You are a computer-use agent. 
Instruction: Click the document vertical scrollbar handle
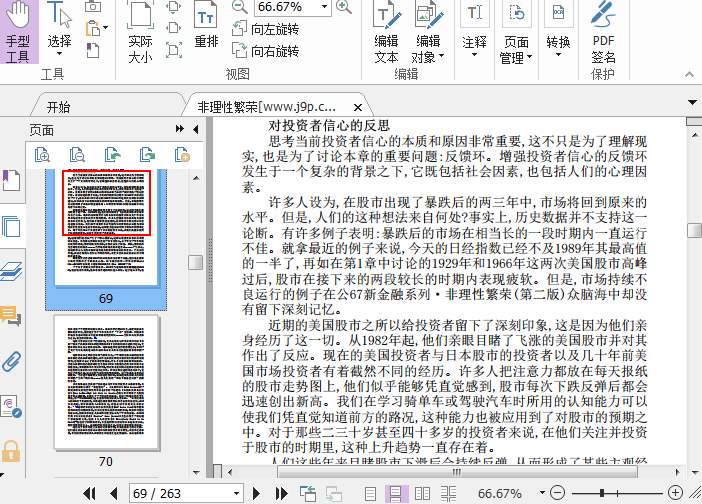click(694, 231)
